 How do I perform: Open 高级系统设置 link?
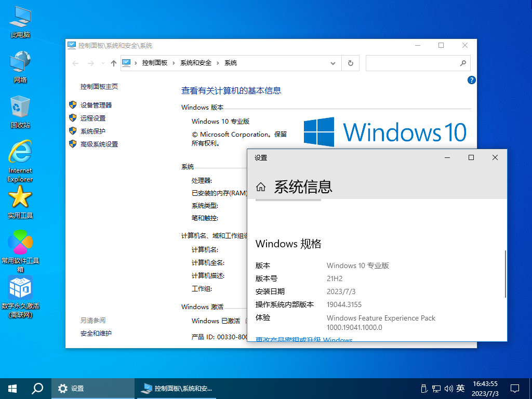[x=99, y=144]
